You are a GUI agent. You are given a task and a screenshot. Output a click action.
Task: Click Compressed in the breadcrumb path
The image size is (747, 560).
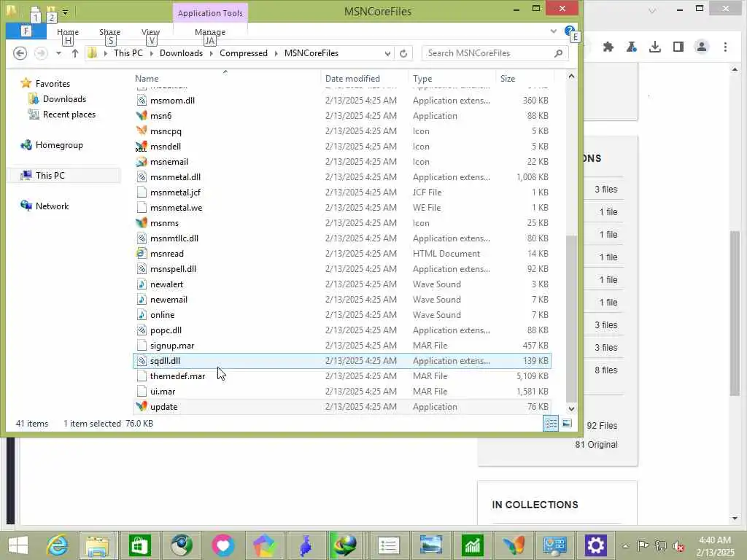(244, 53)
